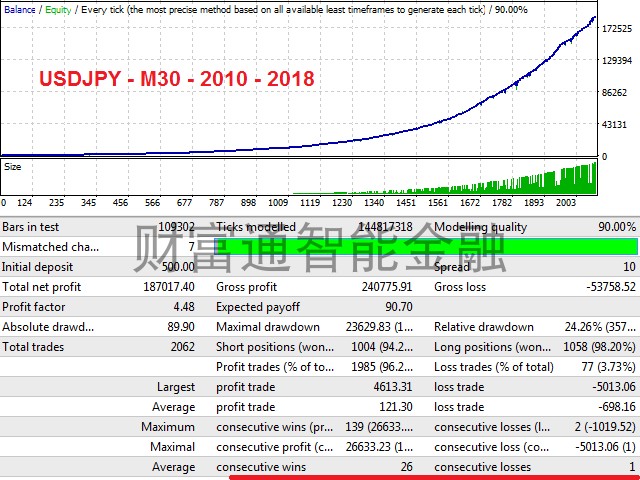This screenshot has width=640, height=480.
Task: Click the Gross loss value -53758.52
Action: [611, 287]
